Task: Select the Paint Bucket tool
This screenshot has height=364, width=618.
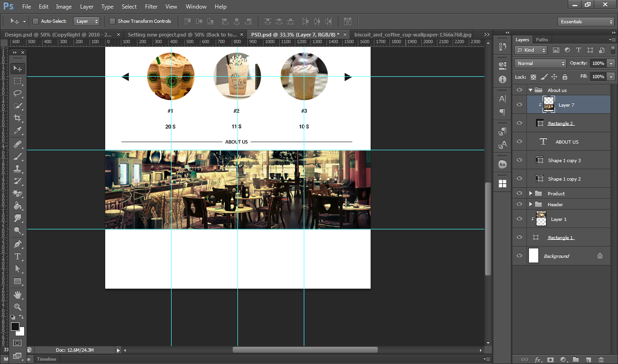Action: point(18,206)
